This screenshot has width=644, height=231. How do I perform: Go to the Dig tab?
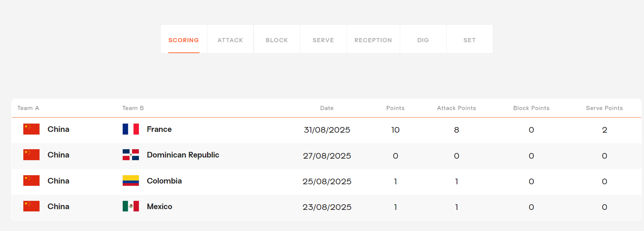click(423, 40)
